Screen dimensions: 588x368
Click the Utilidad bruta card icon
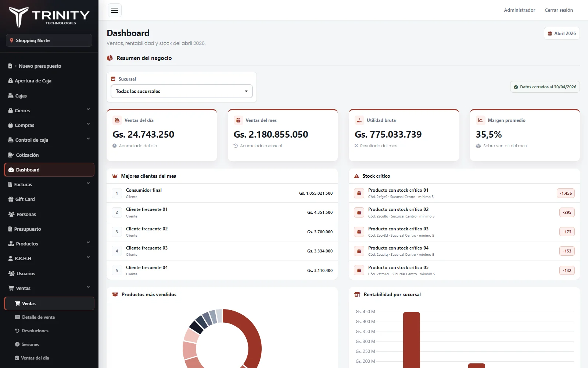359,120
